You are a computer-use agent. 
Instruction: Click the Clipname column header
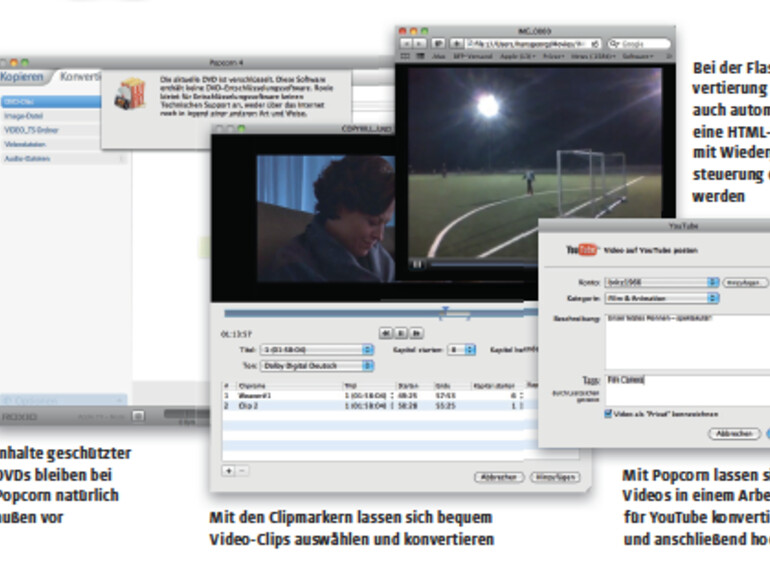[289, 386]
